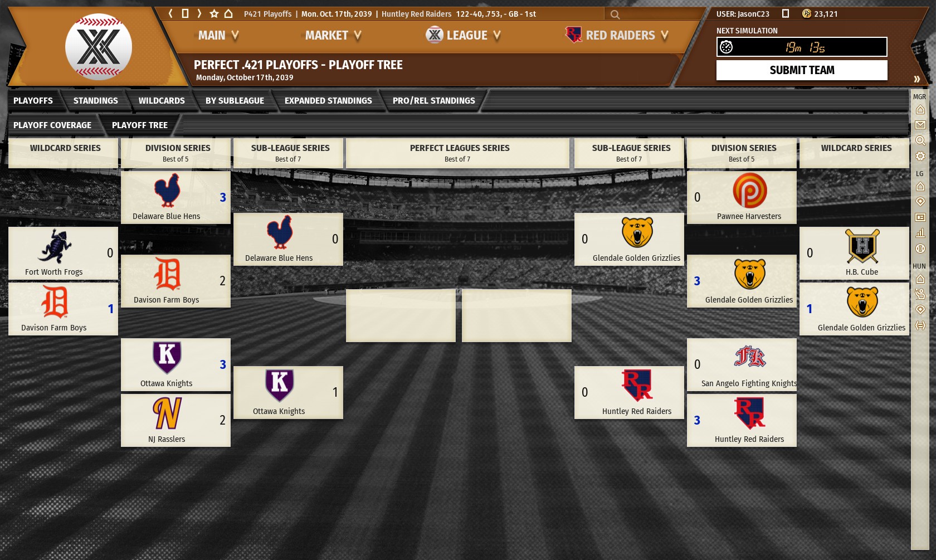The width and height of the screenshot is (936, 560).
Task: Open Ottawa Knights sub-league series card
Action: click(288, 392)
